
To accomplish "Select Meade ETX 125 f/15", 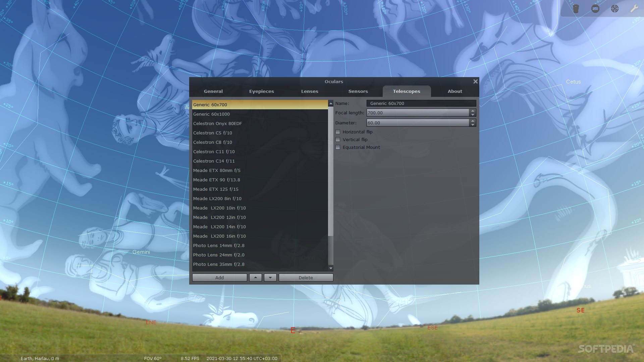I will pyautogui.click(x=260, y=189).
